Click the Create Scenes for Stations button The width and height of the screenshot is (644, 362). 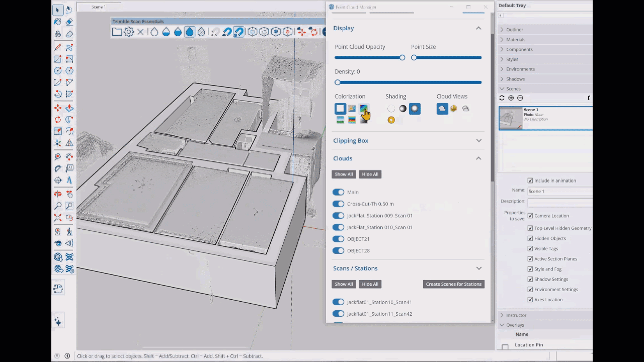(453, 284)
